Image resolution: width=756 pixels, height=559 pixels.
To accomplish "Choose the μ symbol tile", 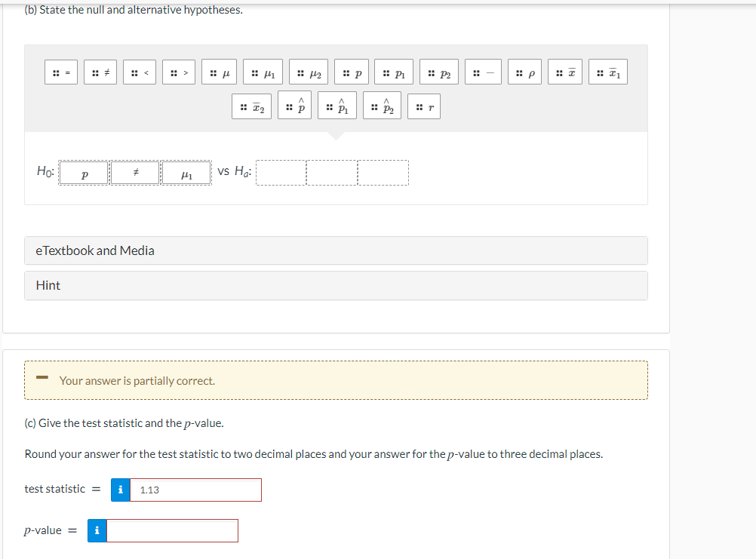I will point(220,72).
